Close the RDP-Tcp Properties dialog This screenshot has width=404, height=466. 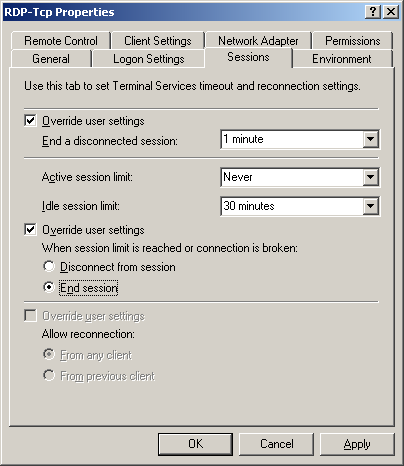[391, 12]
